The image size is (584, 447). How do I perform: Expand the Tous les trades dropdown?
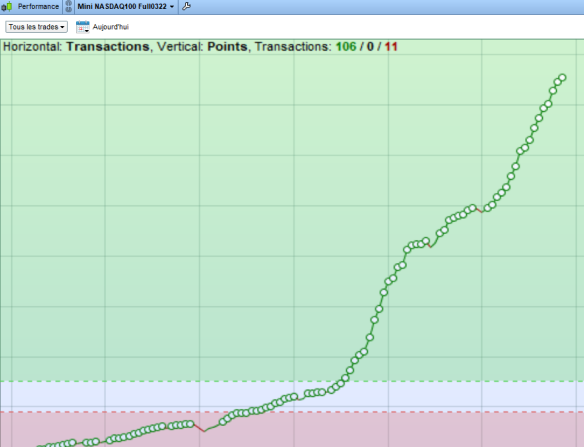36,27
